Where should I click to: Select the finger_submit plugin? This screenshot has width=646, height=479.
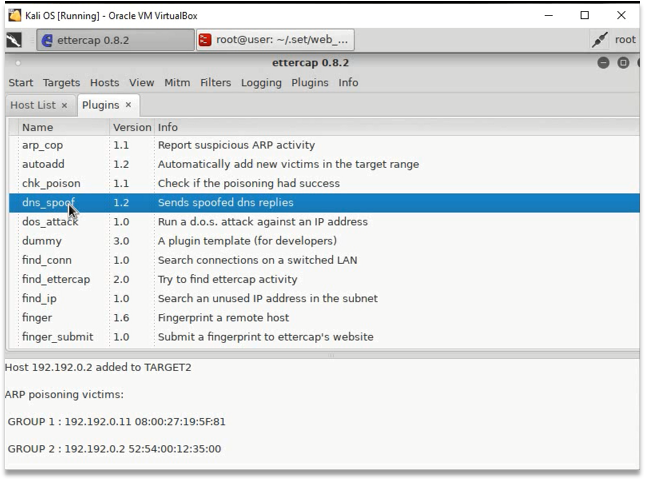click(324, 337)
